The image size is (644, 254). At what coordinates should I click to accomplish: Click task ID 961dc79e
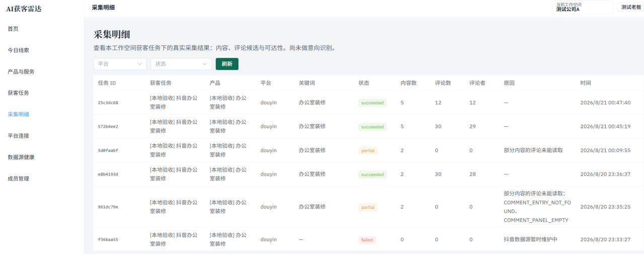108,207
